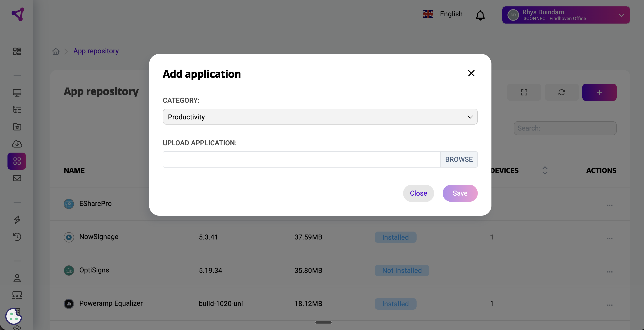This screenshot has width=644, height=330.
Task: Click the i3CONNECT logo in sidebar
Action: click(18, 14)
